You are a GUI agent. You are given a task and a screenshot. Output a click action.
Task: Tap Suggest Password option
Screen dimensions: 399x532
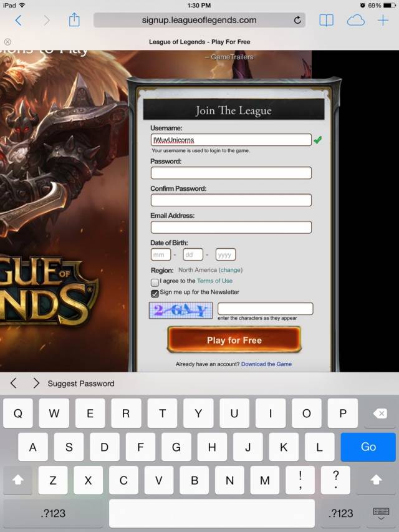pos(81,384)
